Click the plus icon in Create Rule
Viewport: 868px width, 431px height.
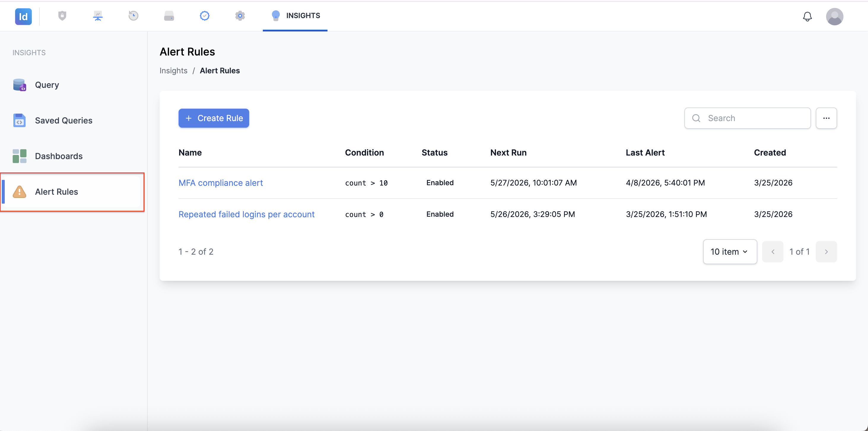click(x=189, y=118)
